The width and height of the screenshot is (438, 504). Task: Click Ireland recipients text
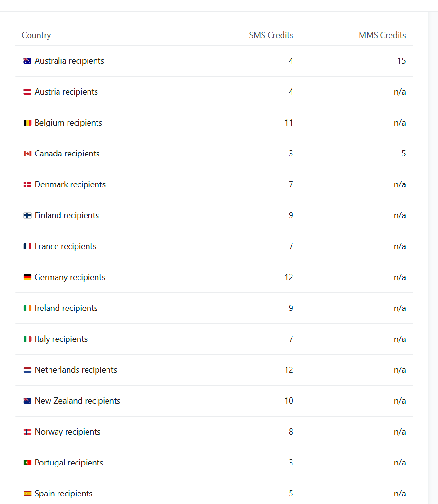pyautogui.click(x=66, y=308)
